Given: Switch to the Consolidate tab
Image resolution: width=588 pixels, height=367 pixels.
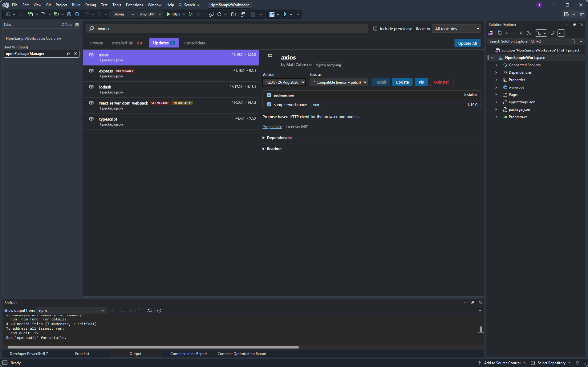Looking at the screenshot, I should [195, 43].
